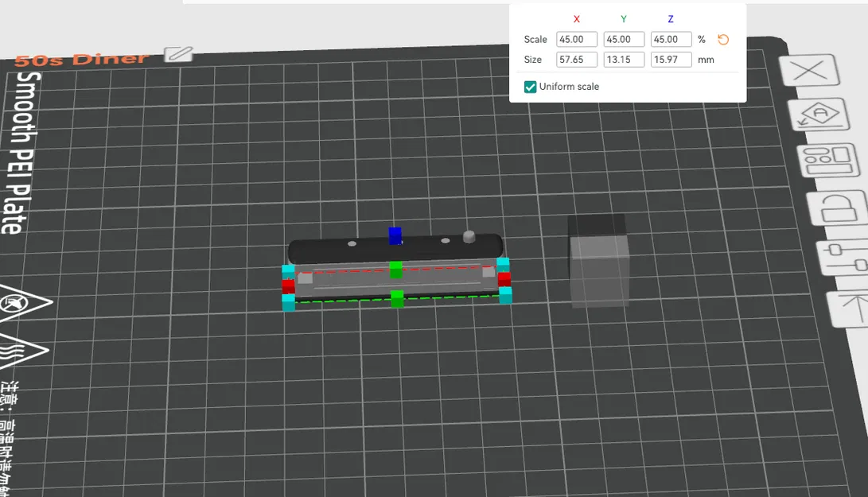Image resolution: width=868 pixels, height=497 pixels.
Task: Click the 50s Diner plate name
Action: click(x=82, y=59)
